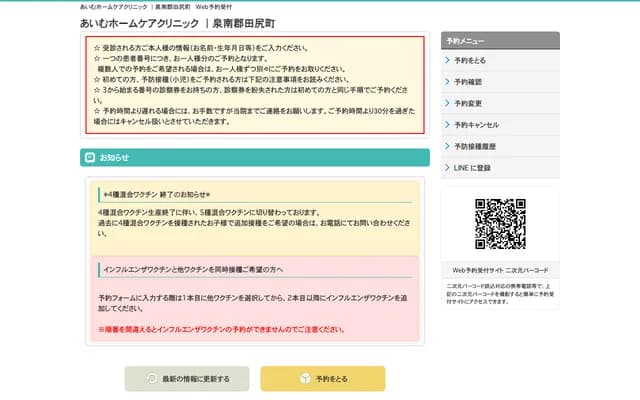Click the 予約メニュー sidebar header

point(499,40)
